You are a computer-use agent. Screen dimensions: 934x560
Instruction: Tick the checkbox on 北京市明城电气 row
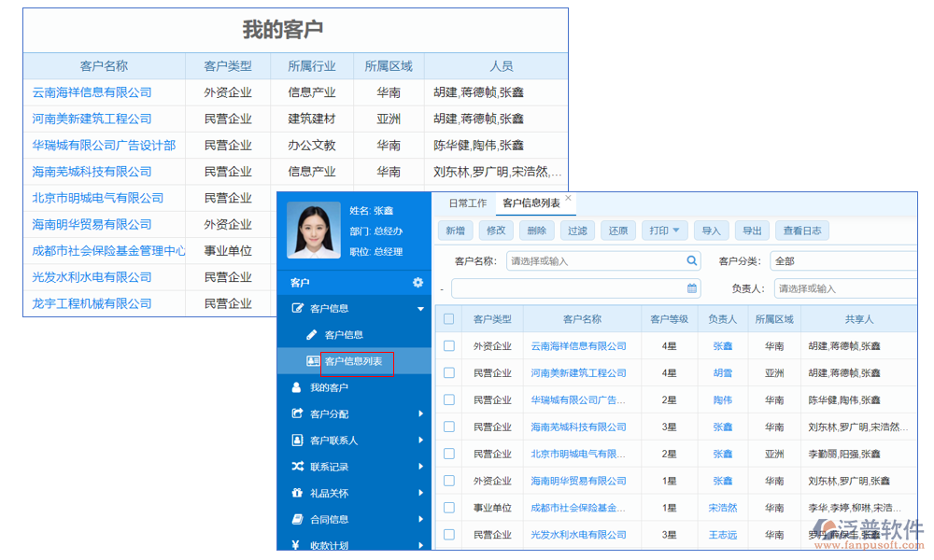point(449,454)
